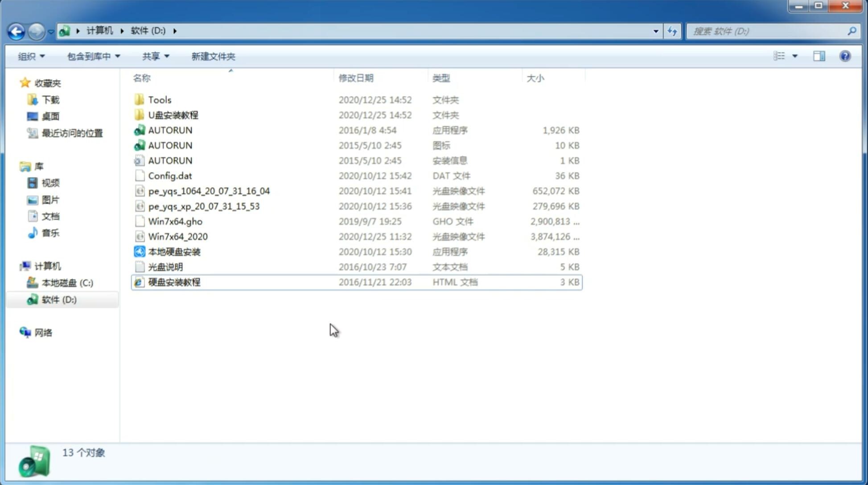Click 包含到库中 dropdown menu

pos(92,56)
